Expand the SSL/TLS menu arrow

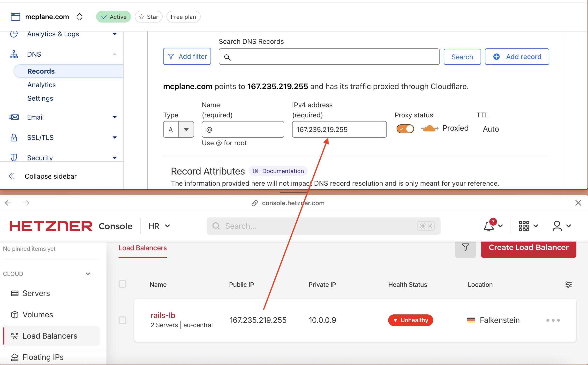point(115,137)
